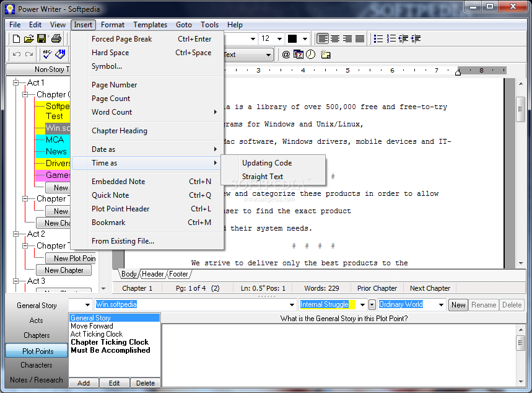Switch to the Footer tab

178,274
